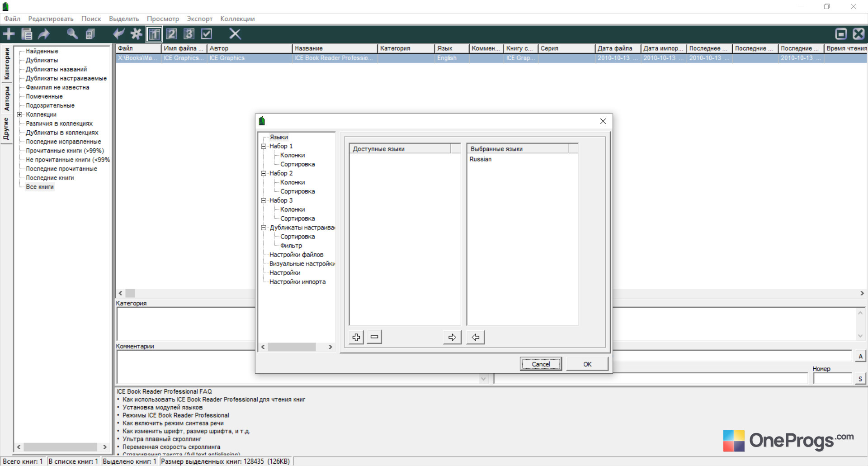The width and height of the screenshot is (868, 466).
Task: Open search with the magnifier toolbar icon
Action: pyautogui.click(x=72, y=34)
